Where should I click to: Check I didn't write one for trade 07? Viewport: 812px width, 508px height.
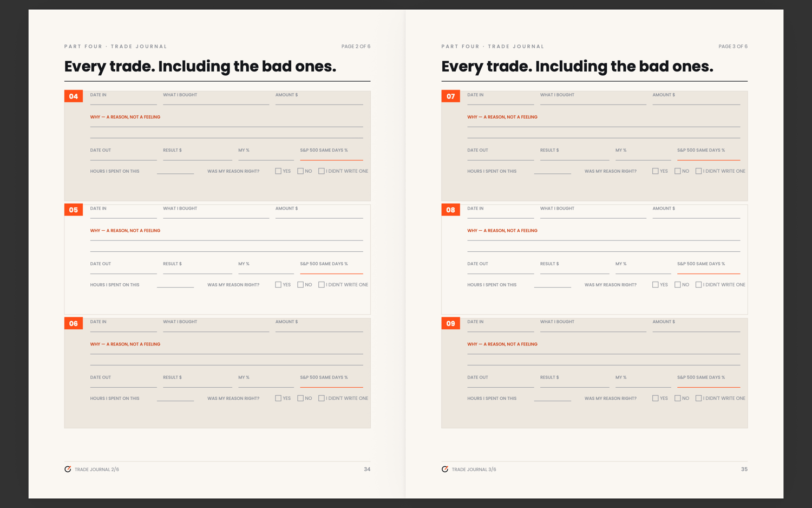click(699, 171)
